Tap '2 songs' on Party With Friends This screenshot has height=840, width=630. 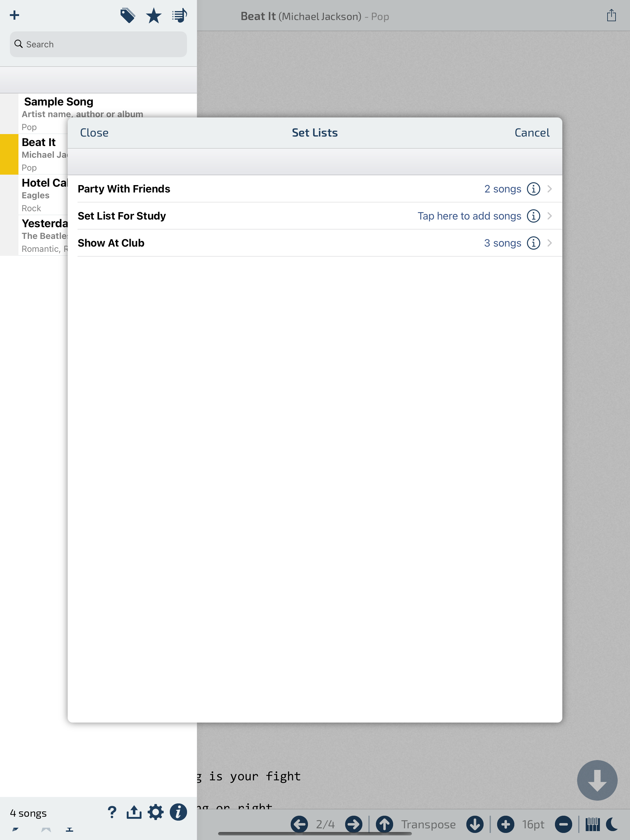tap(502, 189)
